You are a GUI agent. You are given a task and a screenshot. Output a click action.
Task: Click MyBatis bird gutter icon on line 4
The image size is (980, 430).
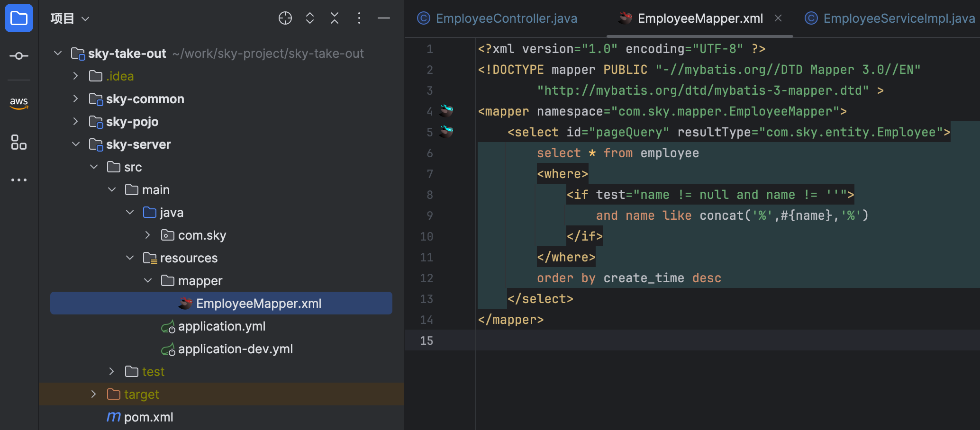pyautogui.click(x=446, y=111)
